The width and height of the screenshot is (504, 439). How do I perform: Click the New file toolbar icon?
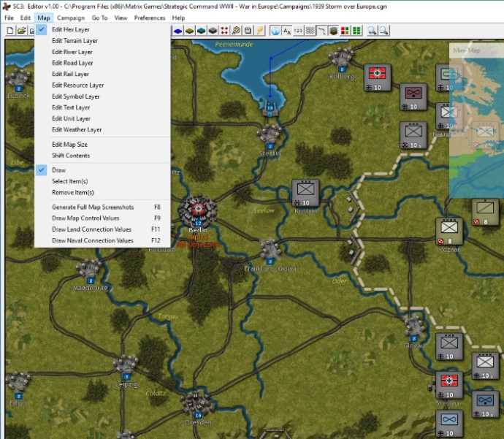pyautogui.click(x=10, y=31)
